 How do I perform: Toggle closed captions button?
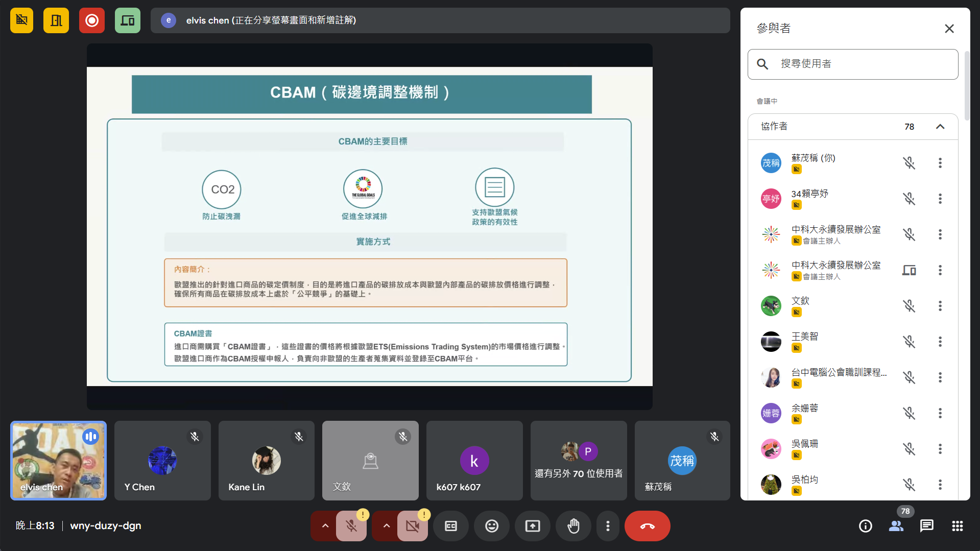pyautogui.click(x=450, y=526)
